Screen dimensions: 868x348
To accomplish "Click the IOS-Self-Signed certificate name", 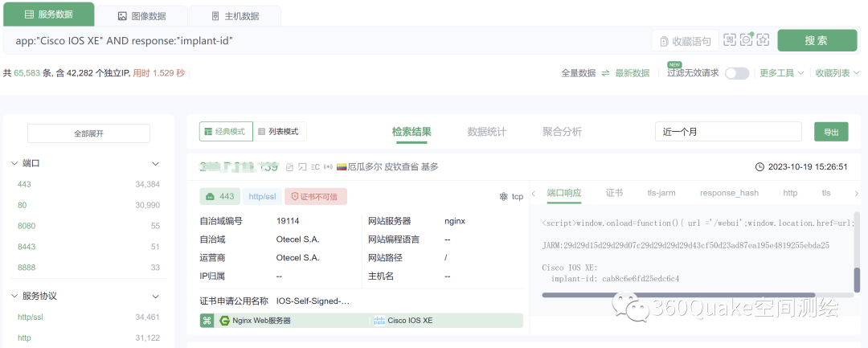I will (x=313, y=301).
